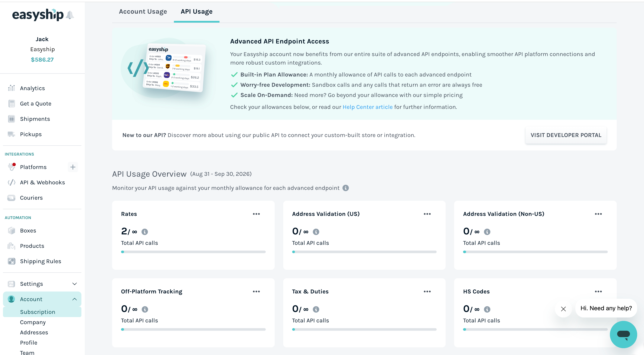Click the Get a Quote calculator icon

pyautogui.click(x=12, y=104)
